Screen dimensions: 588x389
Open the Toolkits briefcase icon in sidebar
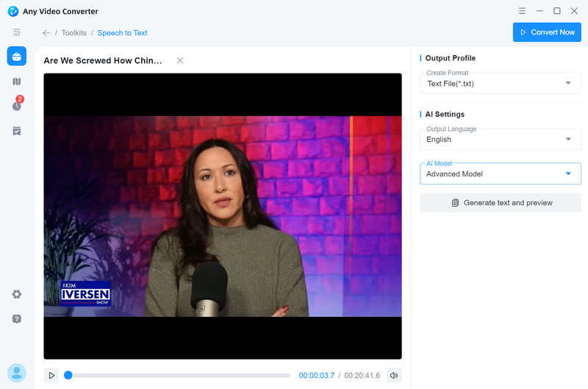pyautogui.click(x=16, y=57)
